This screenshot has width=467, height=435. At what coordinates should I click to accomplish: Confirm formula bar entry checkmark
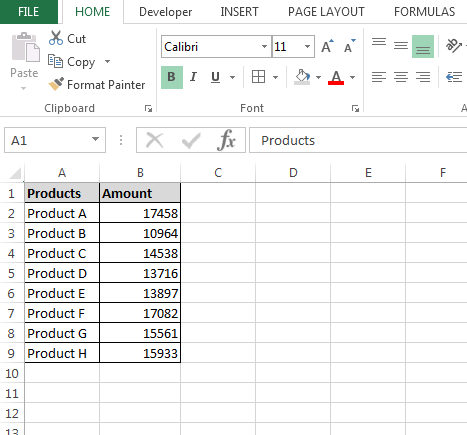191,140
